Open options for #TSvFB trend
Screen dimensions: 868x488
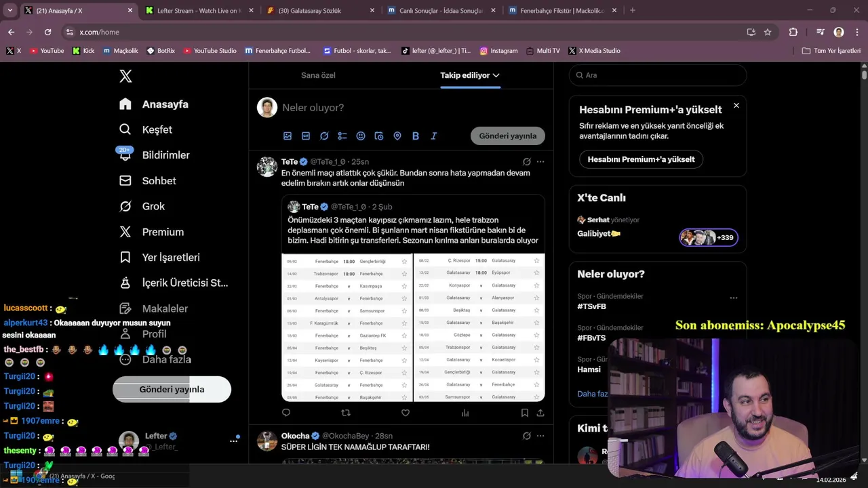click(x=734, y=298)
